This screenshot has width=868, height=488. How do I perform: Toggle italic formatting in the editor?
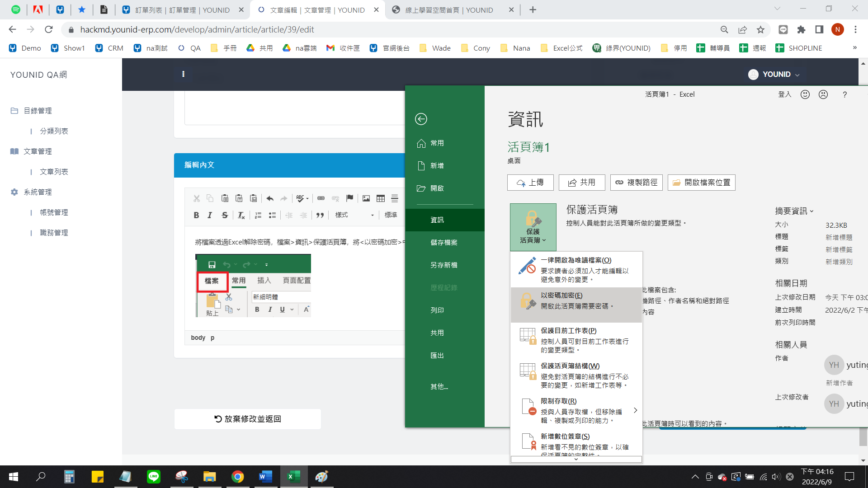tap(210, 215)
